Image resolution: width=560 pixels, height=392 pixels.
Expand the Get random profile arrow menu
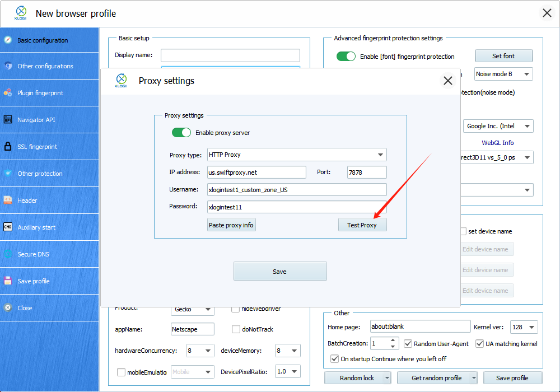[474, 377]
